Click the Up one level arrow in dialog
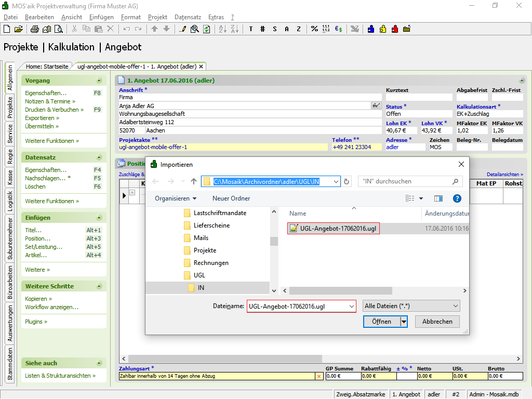This screenshot has width=532, height=399. pos(194,181)
